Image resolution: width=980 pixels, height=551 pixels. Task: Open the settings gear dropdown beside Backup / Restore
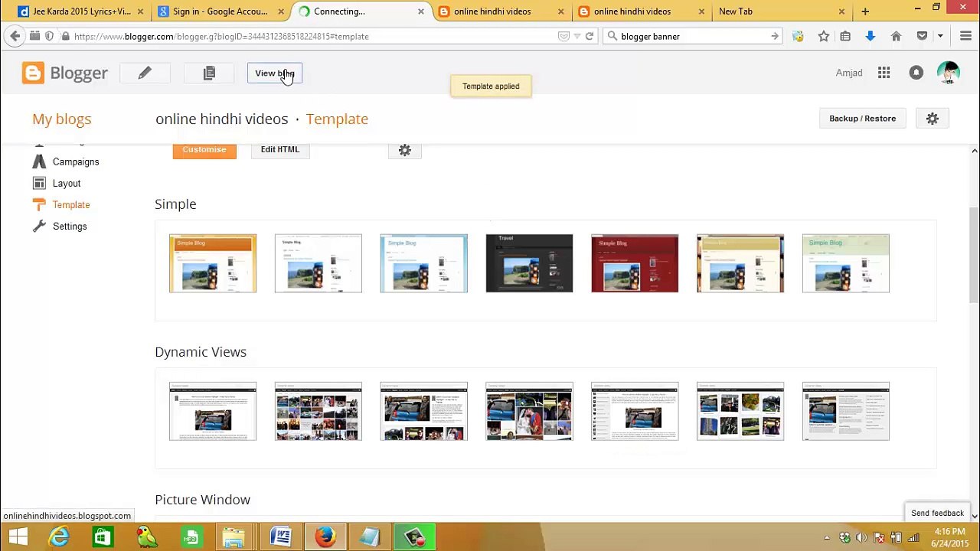tap(932, 119)
